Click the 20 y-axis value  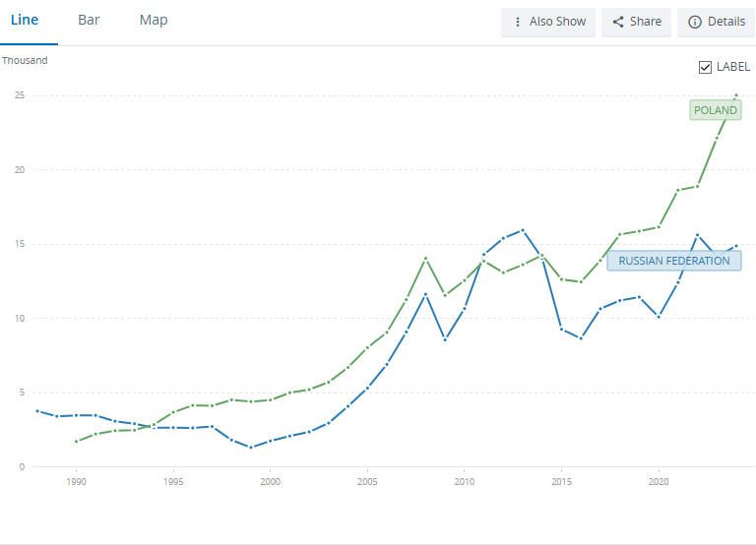pos(20,169)
